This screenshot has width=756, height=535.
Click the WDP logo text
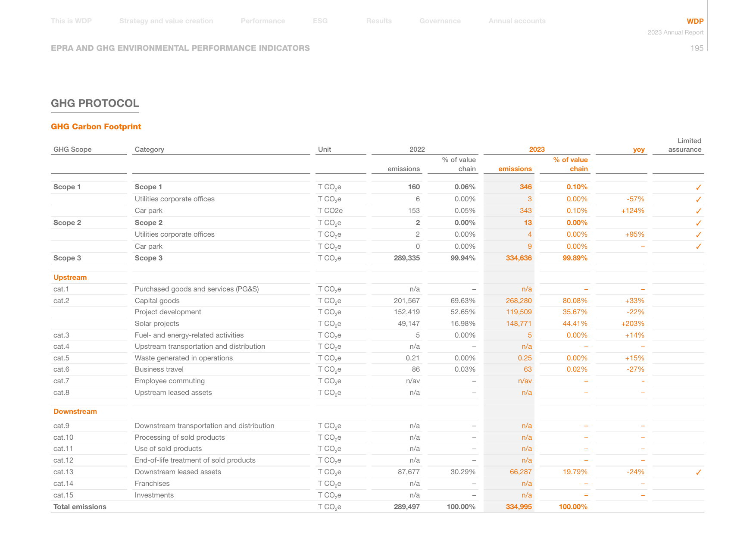click(695, 21)
